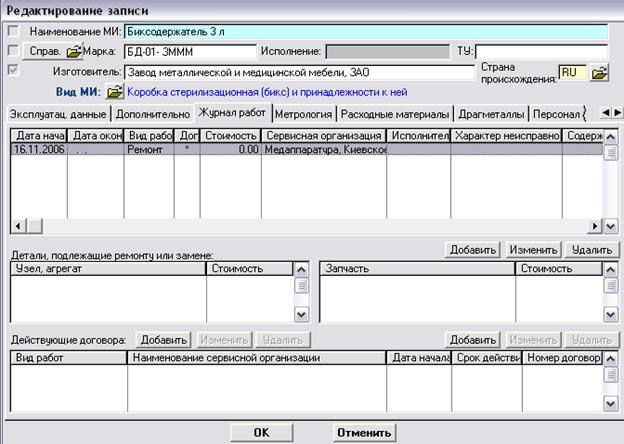
Task: Open folder icon next to Марка field
Action: [74, 51]
